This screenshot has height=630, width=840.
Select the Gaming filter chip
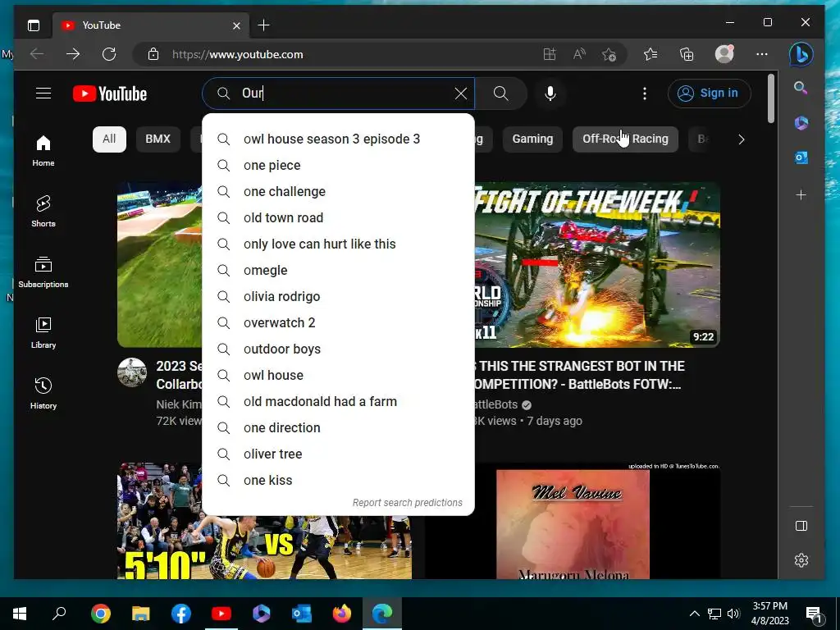[532, 139]
